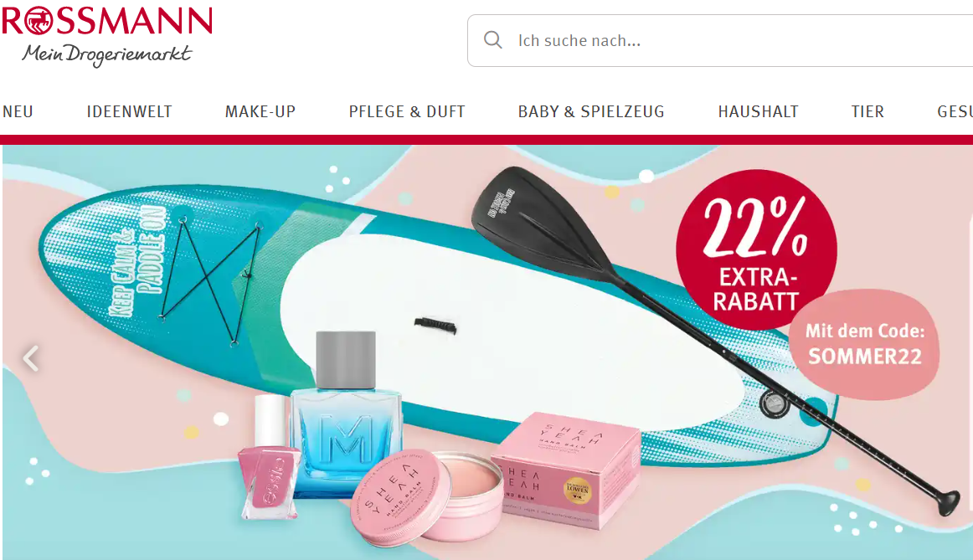The width and height of the screenshot is (973, 560).
Task: Open the NEU menu
Action: pyautogui.click(x=18, y=111)
